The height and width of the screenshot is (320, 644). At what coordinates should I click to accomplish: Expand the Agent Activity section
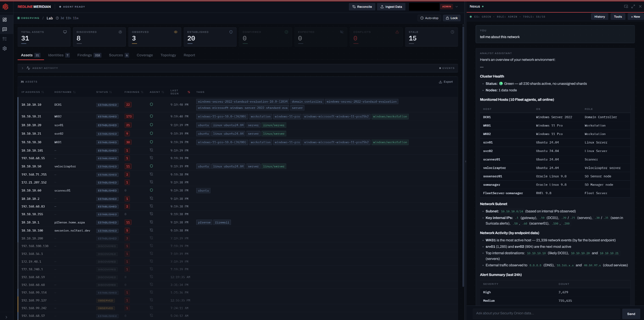click(238, 68)
